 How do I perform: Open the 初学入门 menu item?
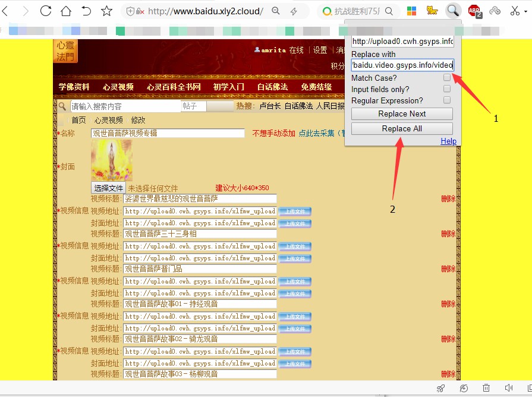pos(228,87)
